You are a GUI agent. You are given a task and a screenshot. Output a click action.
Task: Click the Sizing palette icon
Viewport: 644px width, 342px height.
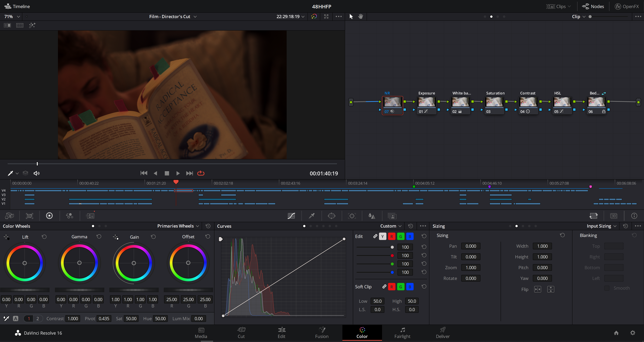click(593, 216)
